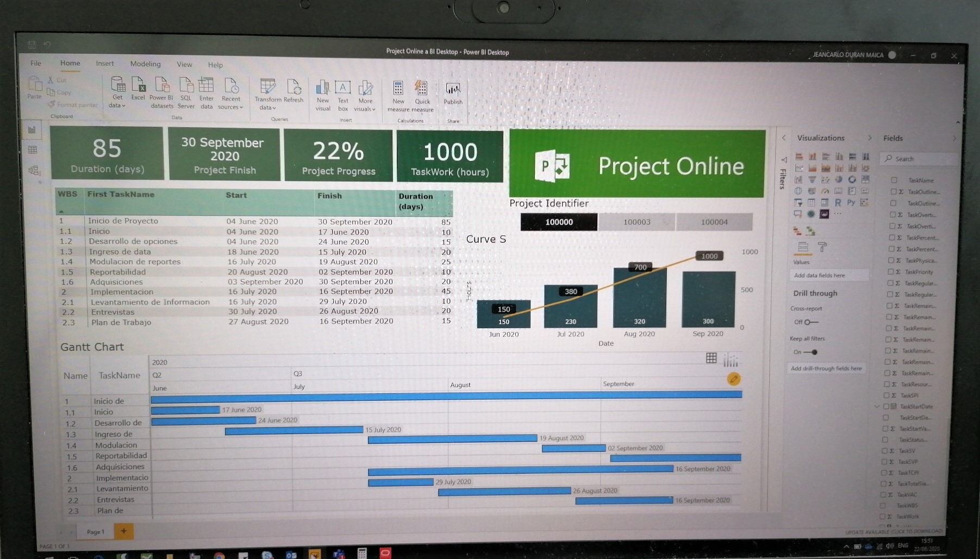
Task: Click the table icon above Gantt chart
Action: click(x=711, y=358)
